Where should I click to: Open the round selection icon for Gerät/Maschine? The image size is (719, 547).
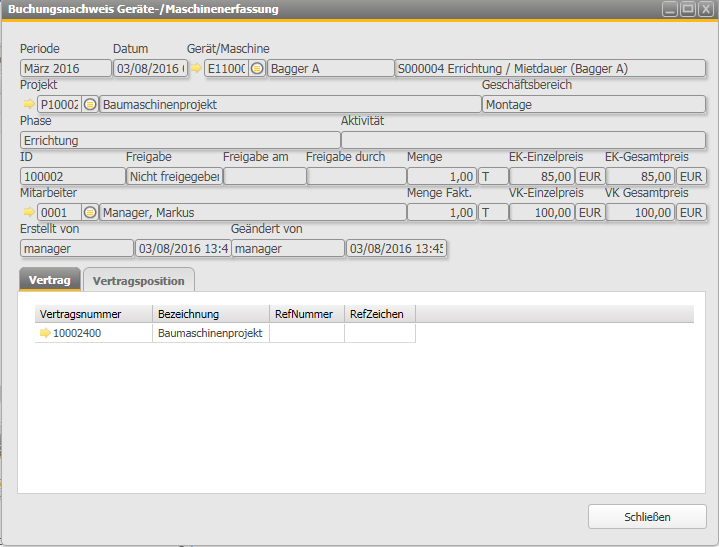pos(257,68)
